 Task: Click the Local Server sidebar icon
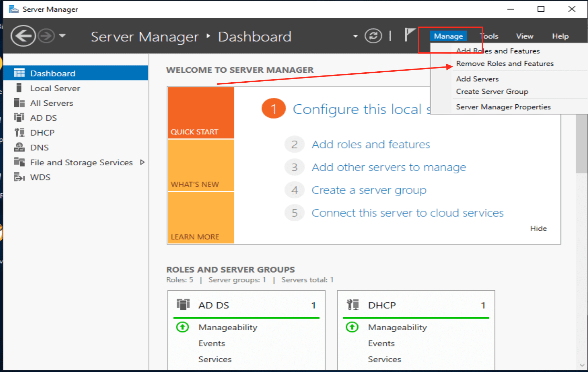click(x=19, y=88)
